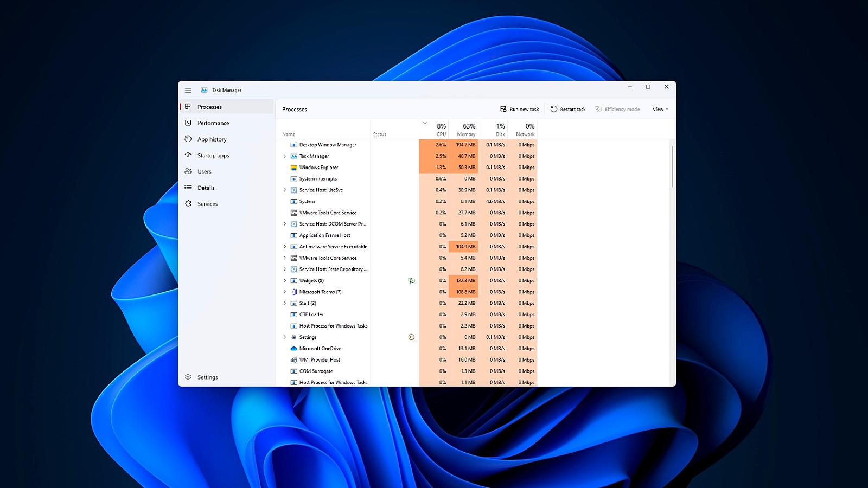Open the Startup apps page

227,156
